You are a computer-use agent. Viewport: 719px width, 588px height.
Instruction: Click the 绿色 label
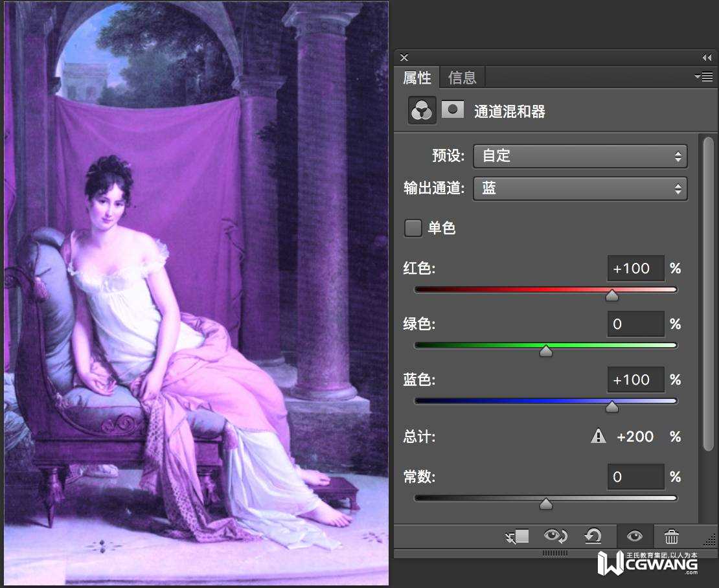(x=418, y=324)
